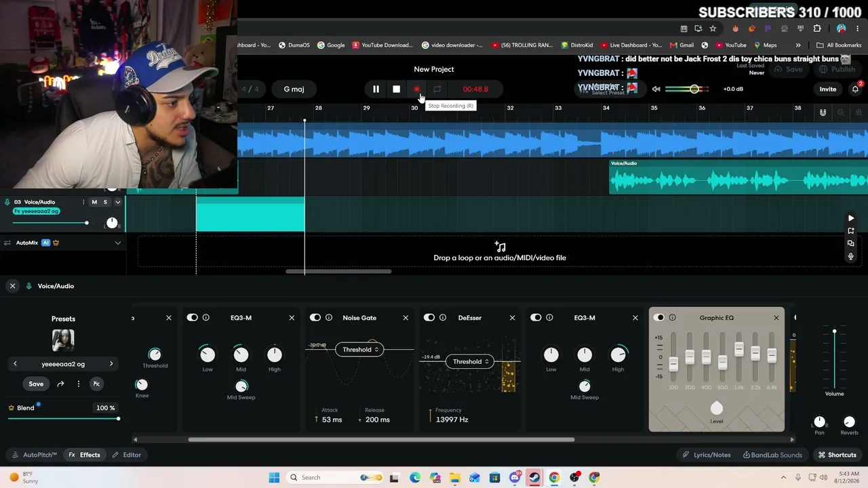Expand the AutoMix row chevron
868x488 pixels.
(x=117, y=243)
